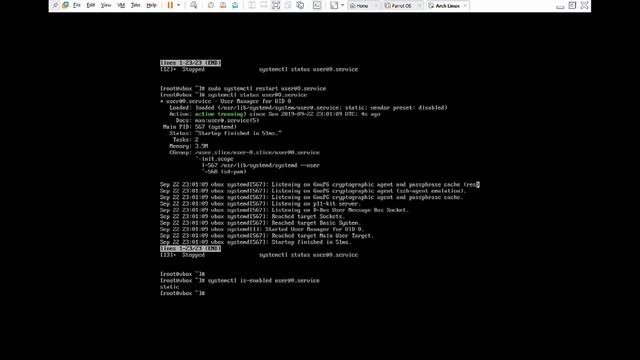Open the snapshot manager

coord(235,5)
